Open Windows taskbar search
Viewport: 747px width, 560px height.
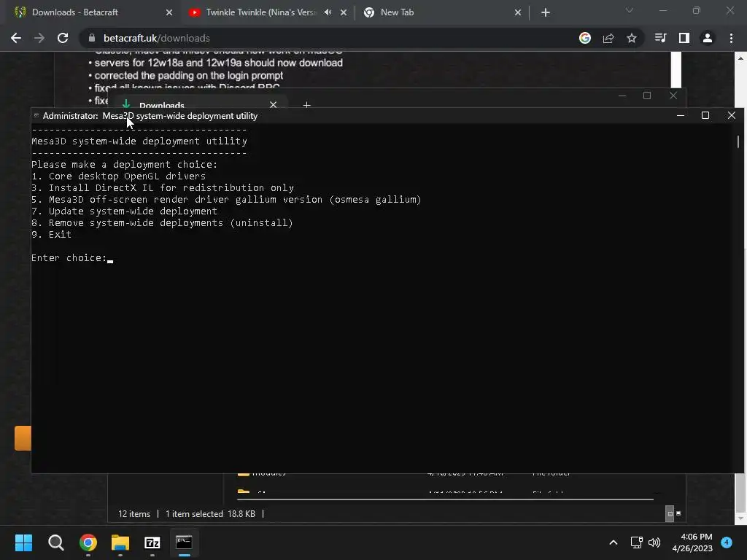click(55, 542)
